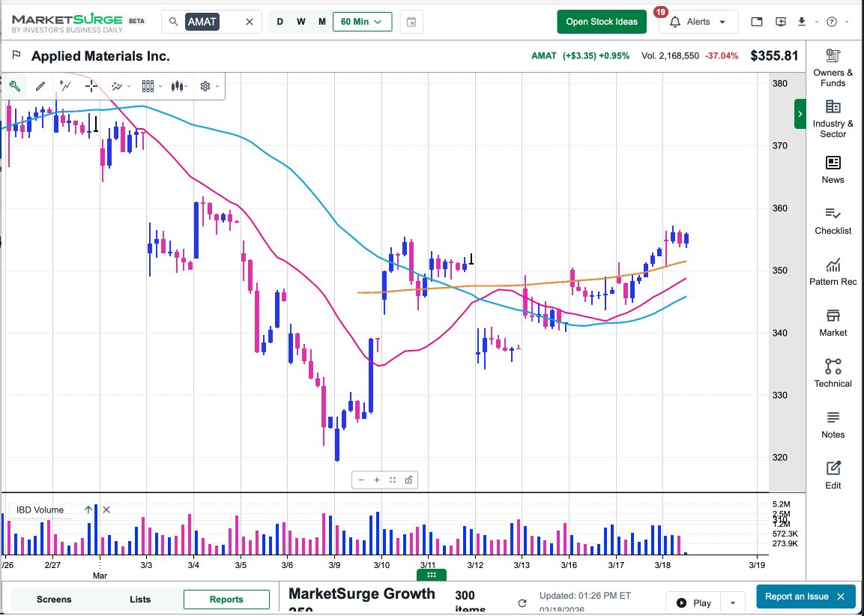
Task: Expand the panel layout dropdown arrow
Action: [x=160, y=86]
